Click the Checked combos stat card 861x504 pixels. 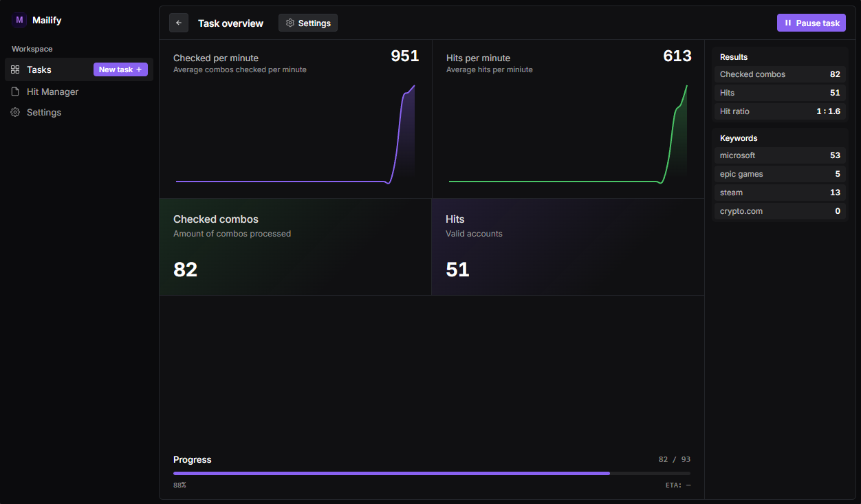tap(295, 247)
